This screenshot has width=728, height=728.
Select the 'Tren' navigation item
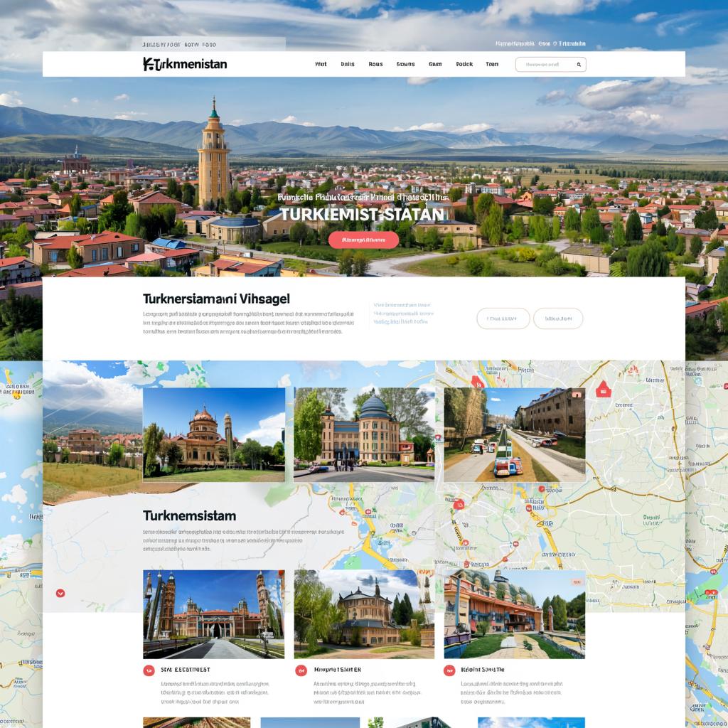pos(492,64)
